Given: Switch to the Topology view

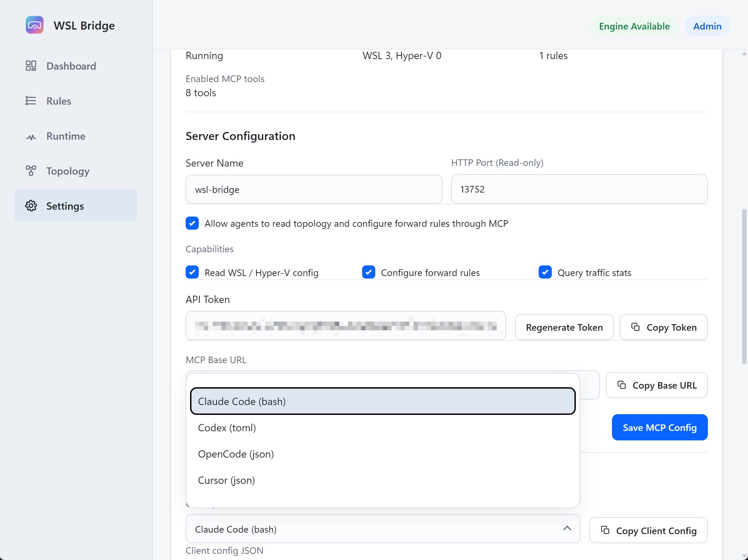Looking at the screenshot, I should pos(76,171).
